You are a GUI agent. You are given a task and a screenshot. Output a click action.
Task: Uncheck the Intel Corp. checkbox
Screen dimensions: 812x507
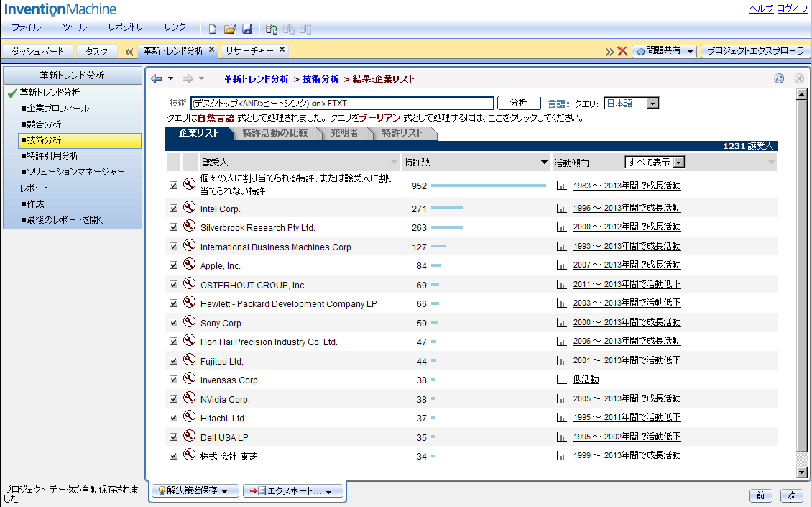173,209
